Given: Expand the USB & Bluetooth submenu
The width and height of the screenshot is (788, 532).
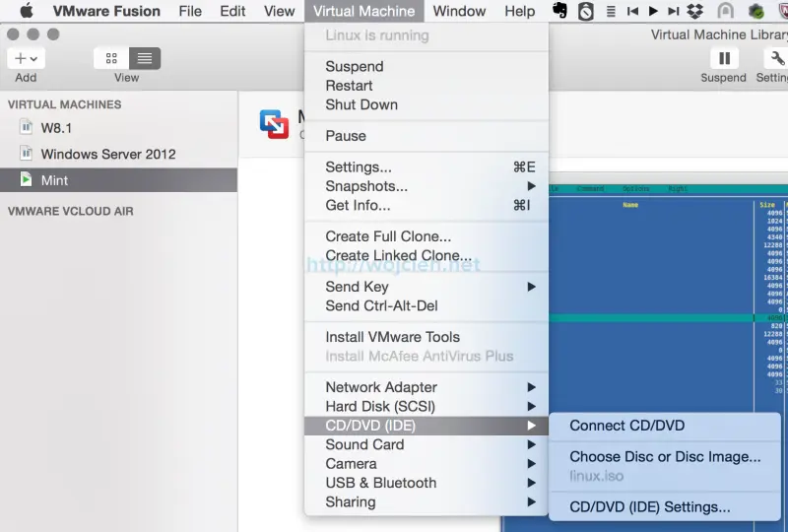Looking at the screenshot, I should click(x=427, y=483).
